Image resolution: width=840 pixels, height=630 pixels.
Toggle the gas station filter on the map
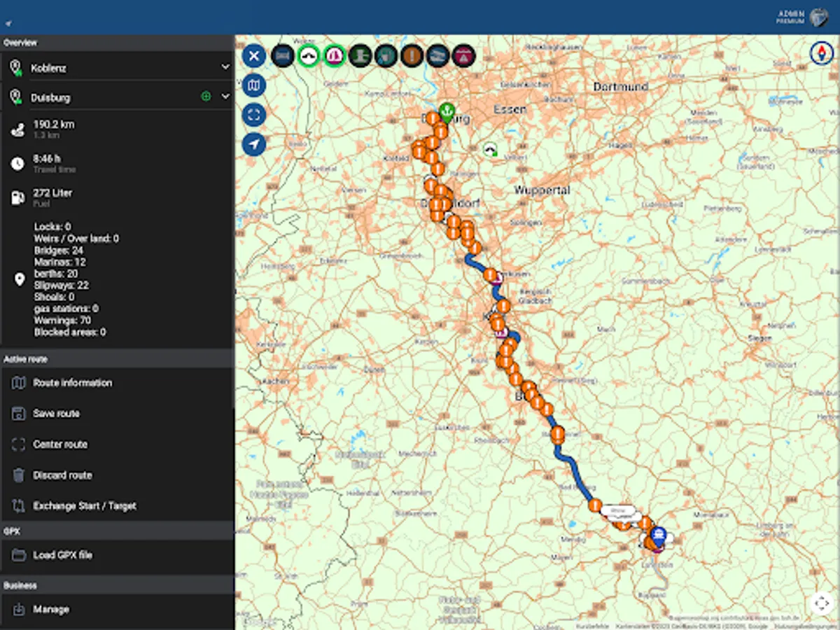pyautogui.click(x=386, y=56)
